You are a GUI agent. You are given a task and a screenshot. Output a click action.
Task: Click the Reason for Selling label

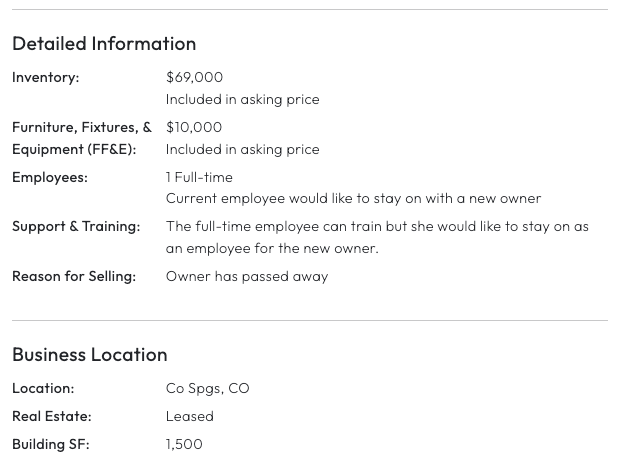tap(74, 276)
